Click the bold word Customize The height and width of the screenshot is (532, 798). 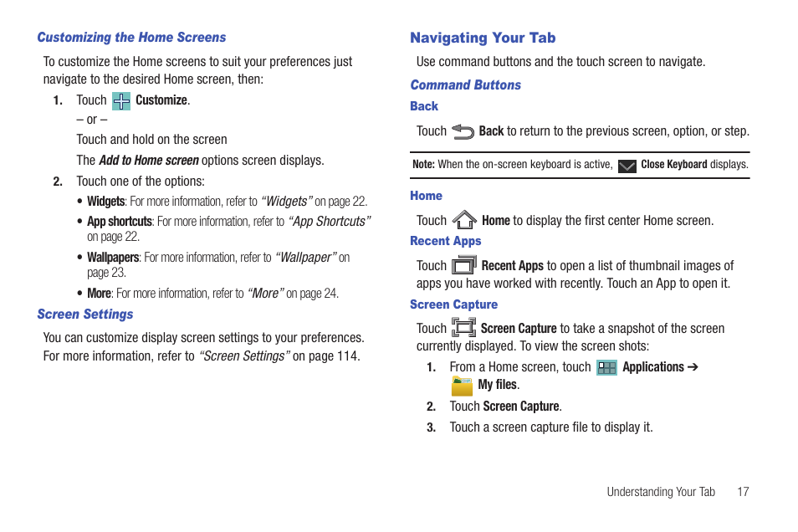[161, 100]
